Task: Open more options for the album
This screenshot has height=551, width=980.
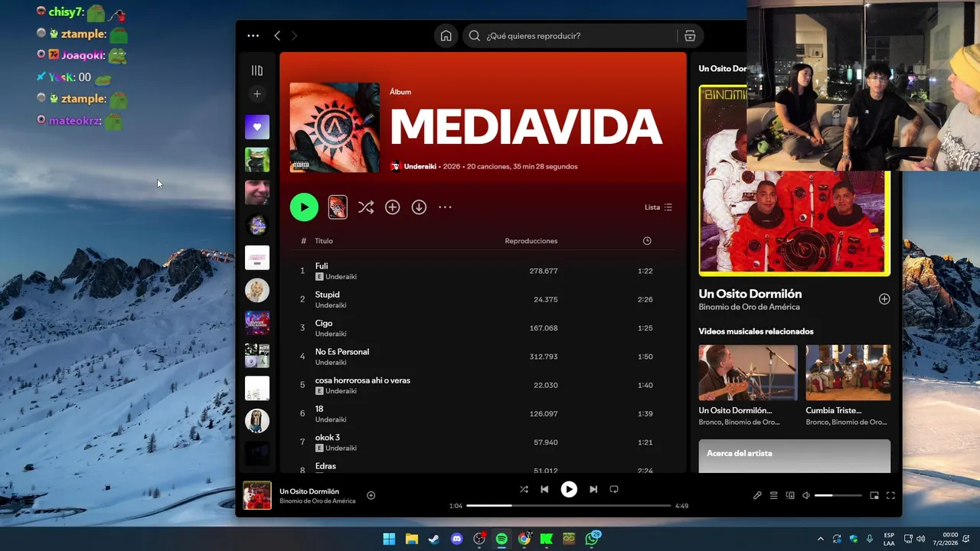Action: tap(445, 207)
